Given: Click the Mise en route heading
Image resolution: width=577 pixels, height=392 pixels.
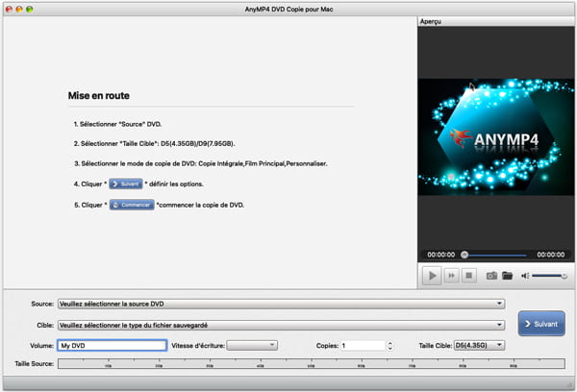Looking at the screenshot, I should pos(99,96).
